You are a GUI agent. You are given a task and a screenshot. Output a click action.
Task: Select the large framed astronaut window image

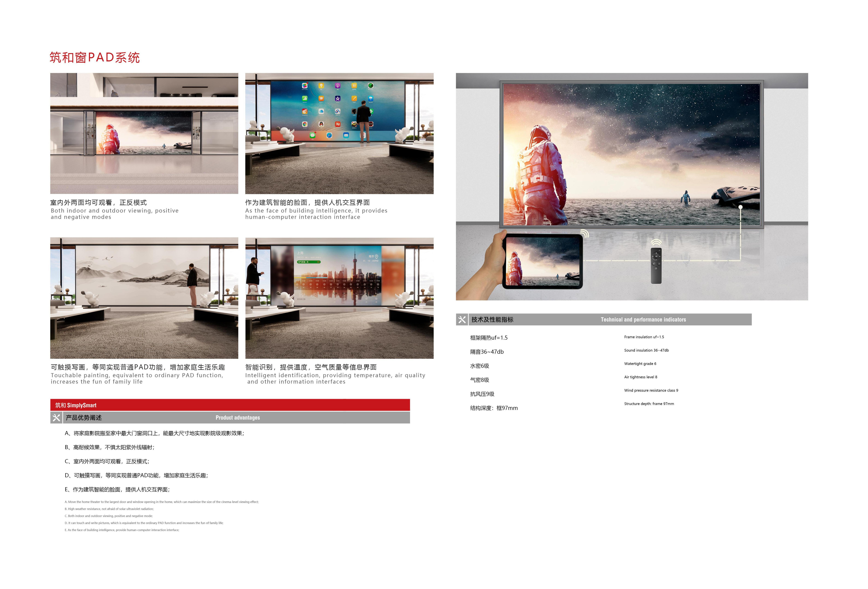632,154
